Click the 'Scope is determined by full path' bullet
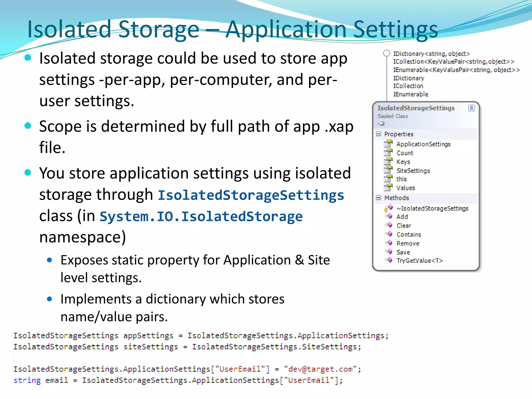The image size is (532, 399). [x=196, y=137]
